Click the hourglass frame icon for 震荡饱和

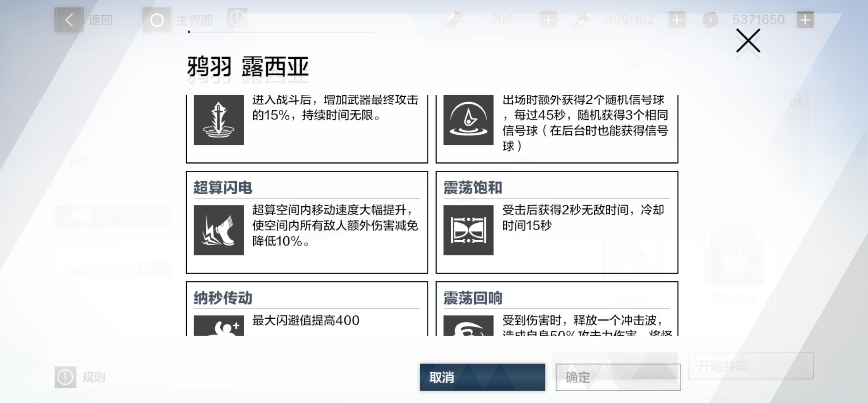click(468, 230)
